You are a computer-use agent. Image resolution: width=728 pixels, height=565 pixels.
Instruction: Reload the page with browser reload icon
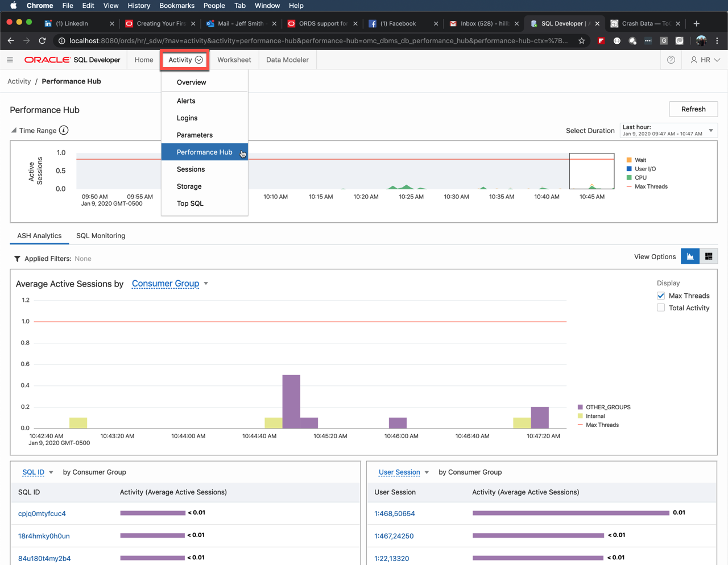click(x=42, y=41)
